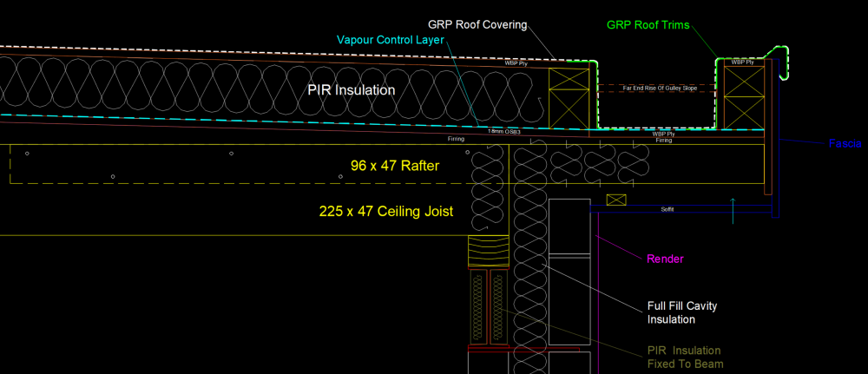Click PIR Insulation Fixed To Beam text
868x374 pixels.
point(685,358)
